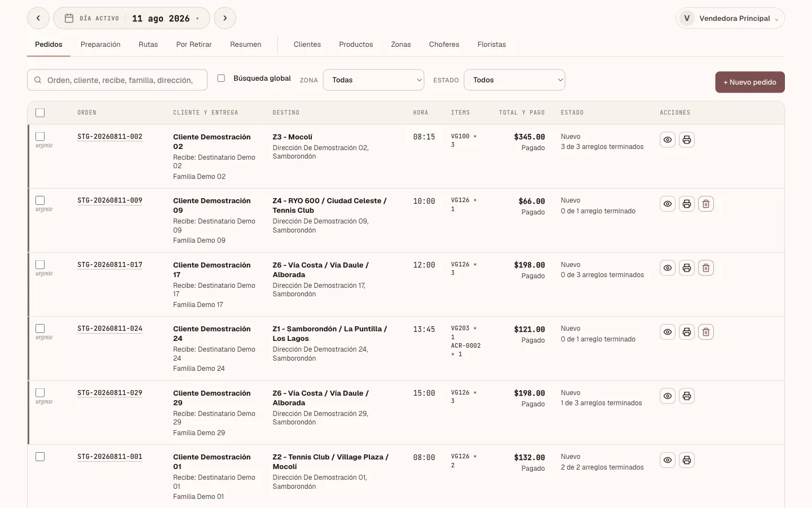Viewport: 812px width, 508px height.
Task: Delete order STG-20260811-024
Action: coord(706,332)
